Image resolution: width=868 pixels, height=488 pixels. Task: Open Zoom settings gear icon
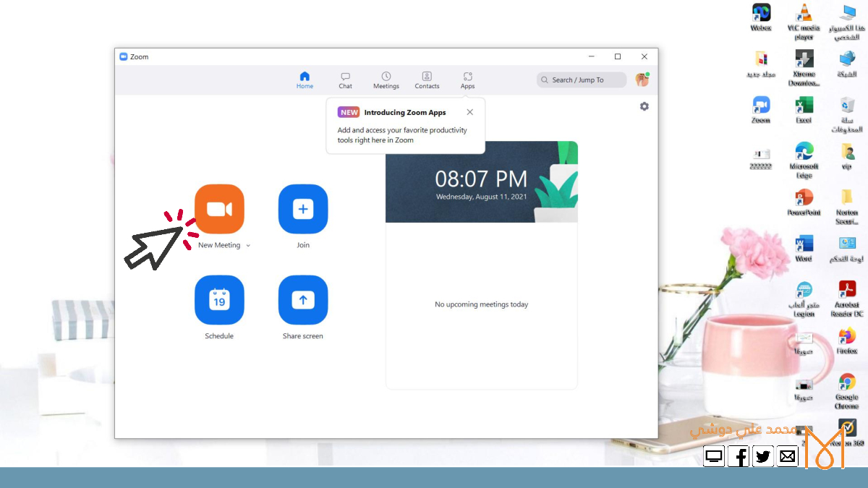coord(644,106)
